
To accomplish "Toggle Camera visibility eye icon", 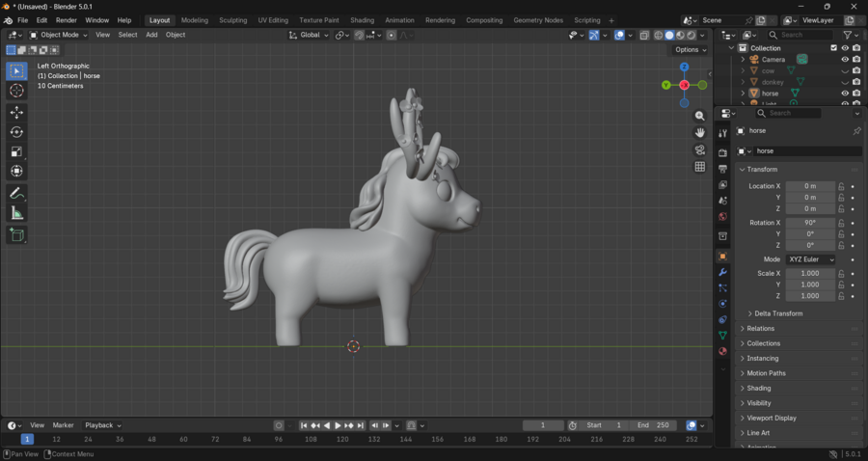I will 845,59.
